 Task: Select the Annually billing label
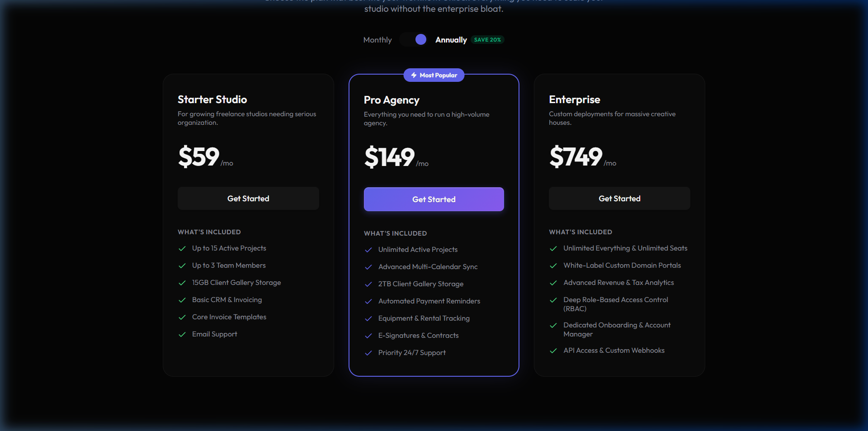(x=451, y=40)
